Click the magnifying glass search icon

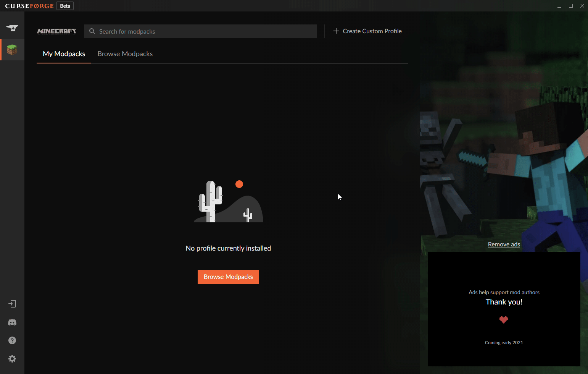(92, 31)
